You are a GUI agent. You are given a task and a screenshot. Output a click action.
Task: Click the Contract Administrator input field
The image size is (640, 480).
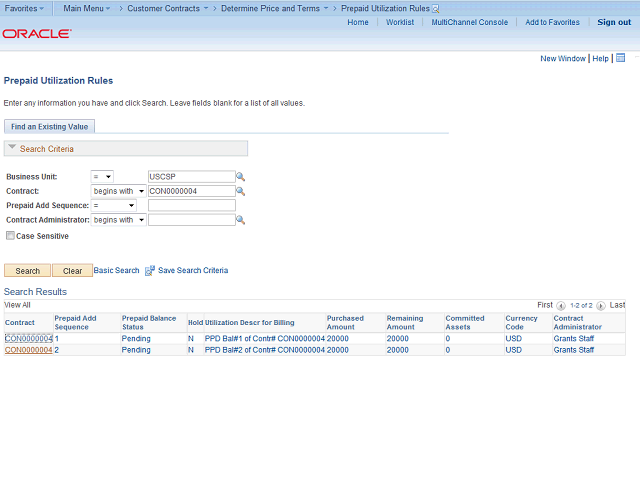pos(191,220)
